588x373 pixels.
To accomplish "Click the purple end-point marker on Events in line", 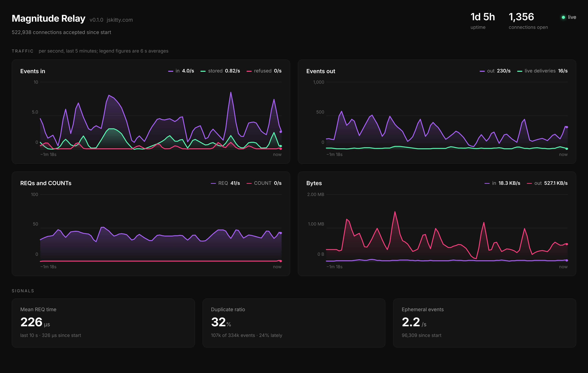I will tap(281, 132).
